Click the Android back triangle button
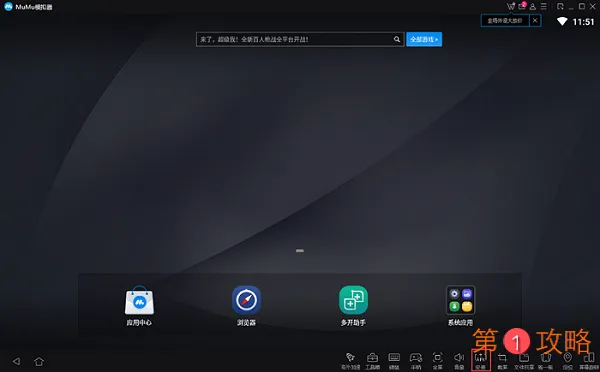600x372 pixels. point(16,361)
